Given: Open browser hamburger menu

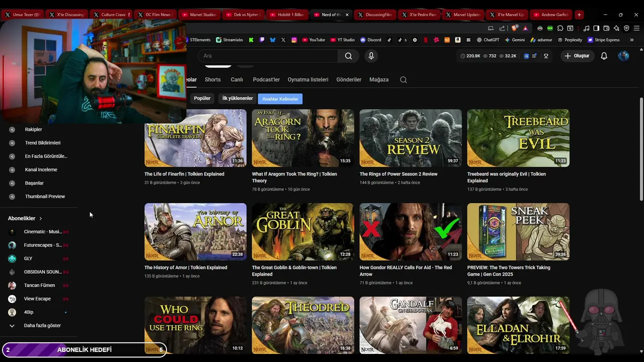Looking at the screenshot, I should click(x=636, y=28).
